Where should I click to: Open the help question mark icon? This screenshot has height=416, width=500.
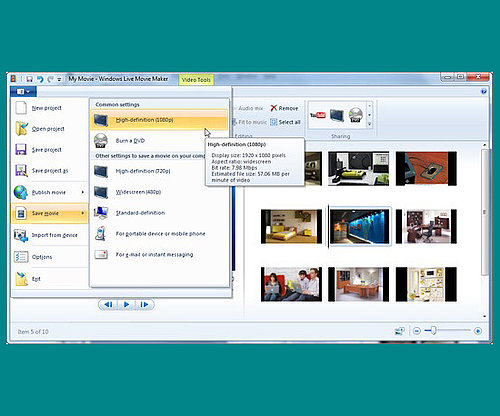[484, 91]
